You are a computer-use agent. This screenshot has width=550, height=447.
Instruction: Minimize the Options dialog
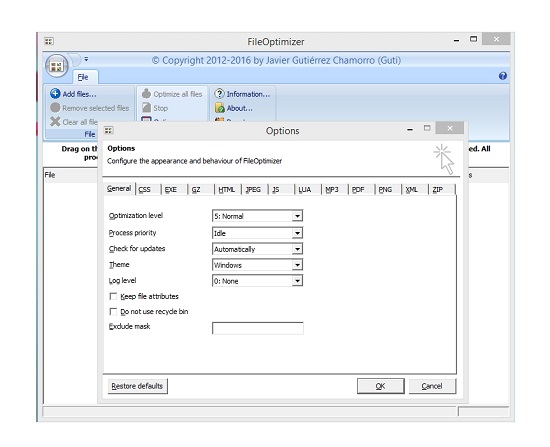point(410,129)
